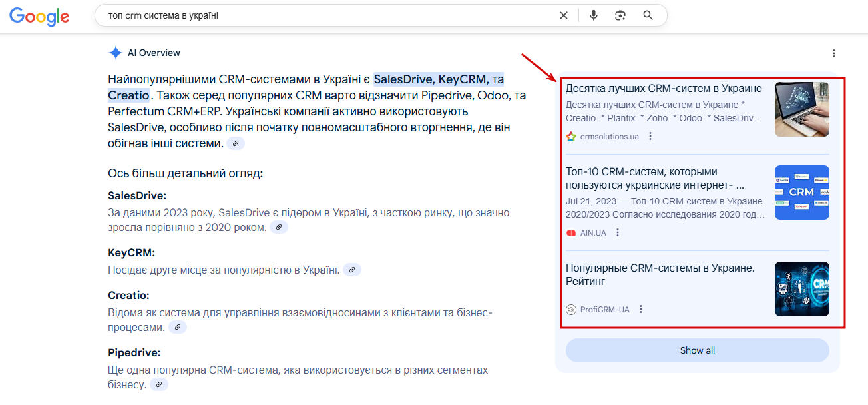Open three-dot menu next to crmsolutions.ua
The height and width of the screenshot is (405, 868).
click(x=650, y=136)
